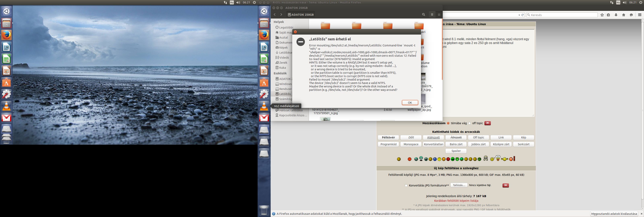The height and width of the screenshot is (217, 644).
Task: Submit reply with OK next to off topic radio
Action: click(x=487, y=123)
